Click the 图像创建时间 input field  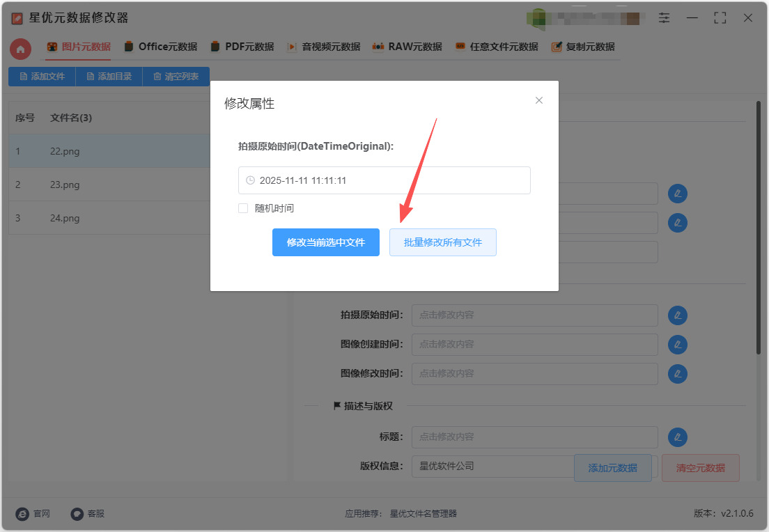(534, 345)
